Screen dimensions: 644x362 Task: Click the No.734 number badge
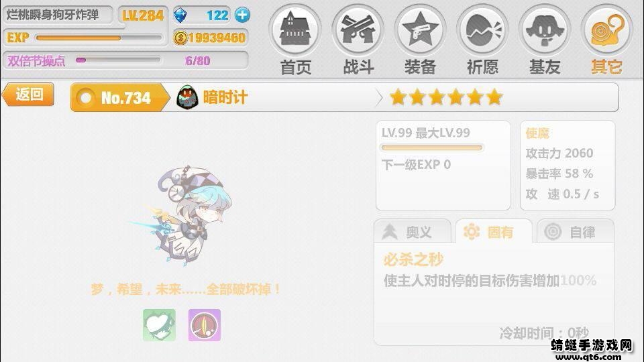click(119, 98)
